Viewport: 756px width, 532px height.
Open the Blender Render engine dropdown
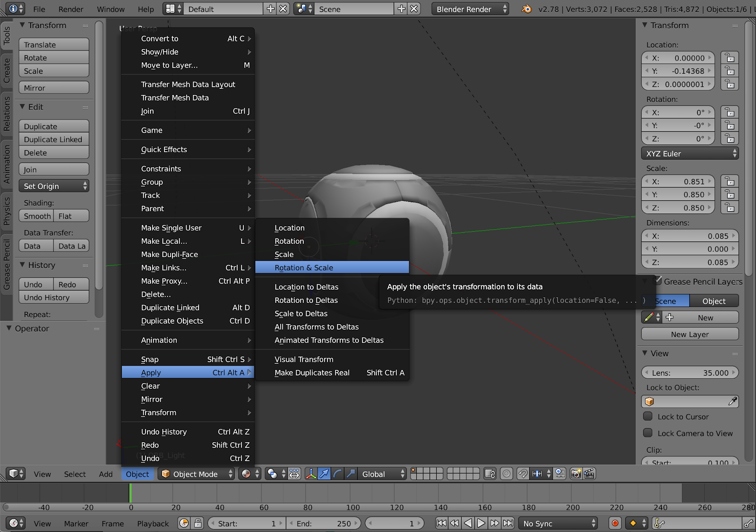point(470,9)
